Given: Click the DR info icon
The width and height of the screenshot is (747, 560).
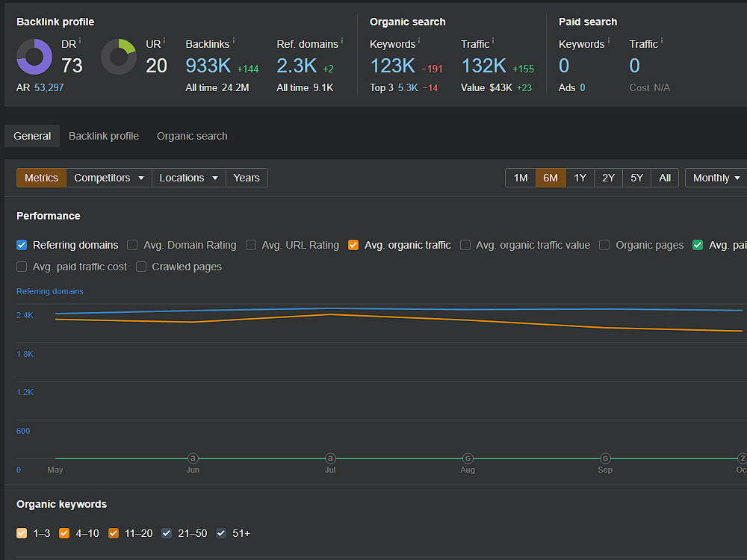Looking at the screenshot, I should (80, 40).
